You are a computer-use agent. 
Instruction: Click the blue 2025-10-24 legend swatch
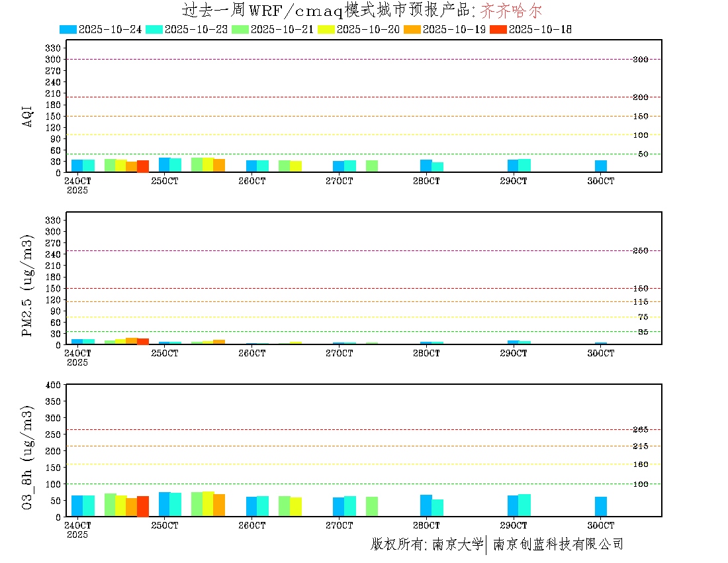(68, 29)
